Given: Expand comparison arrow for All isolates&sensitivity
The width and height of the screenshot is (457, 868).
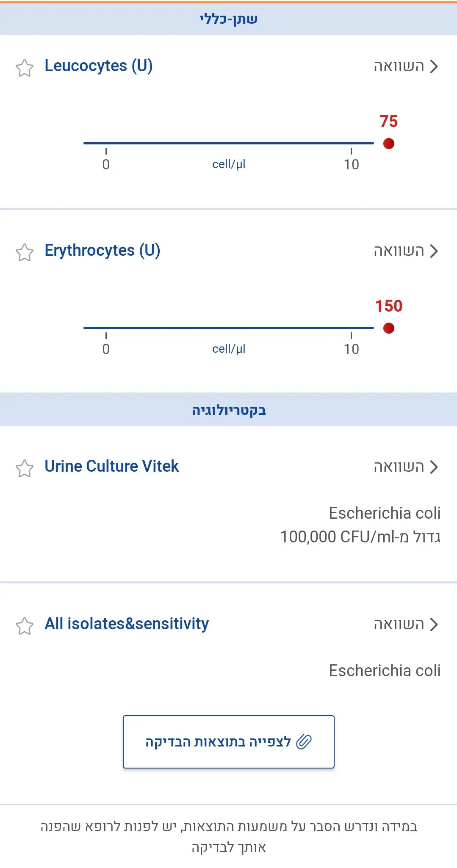Looking at the screenshot, I should 434,625.
